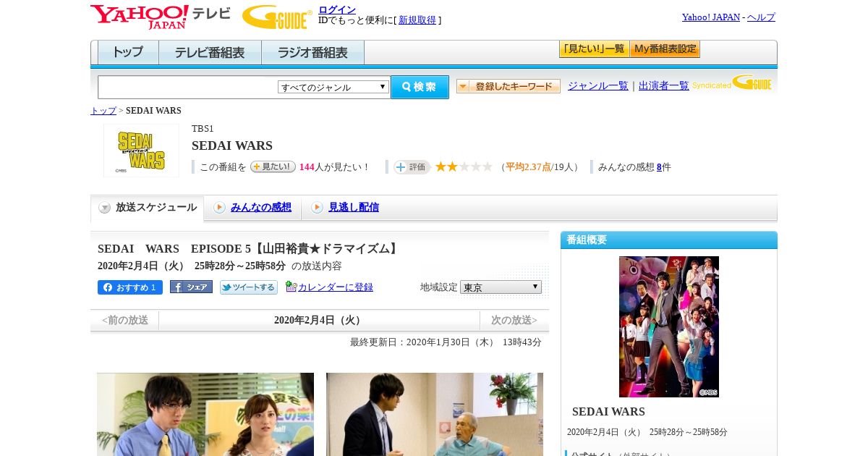Viewport: 868px width, 456px height.
Task: Rate the program five stars
Action: point(488,167)
